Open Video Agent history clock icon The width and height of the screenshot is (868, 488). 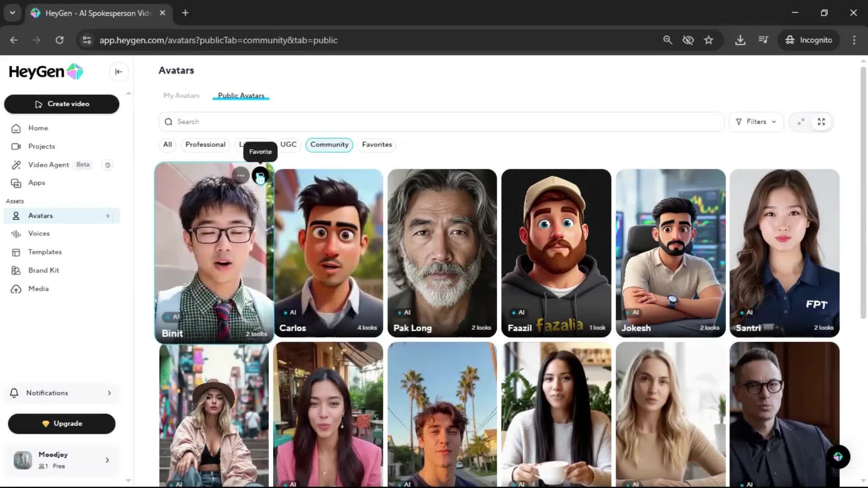pos(108,165)
